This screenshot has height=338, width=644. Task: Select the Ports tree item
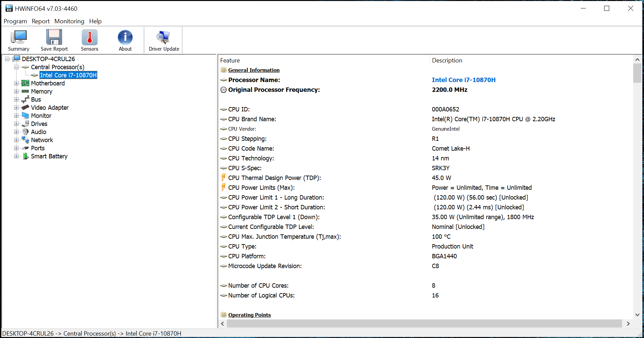pos(38,148)
